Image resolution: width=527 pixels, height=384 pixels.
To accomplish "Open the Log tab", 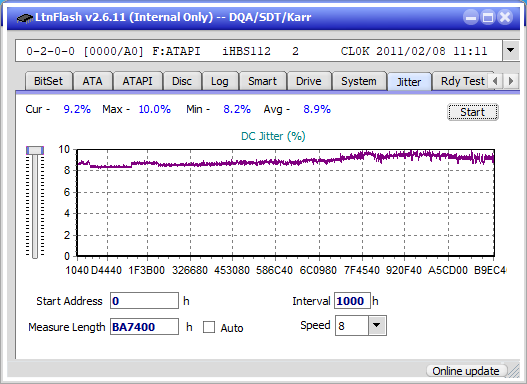I will point(220,81).
